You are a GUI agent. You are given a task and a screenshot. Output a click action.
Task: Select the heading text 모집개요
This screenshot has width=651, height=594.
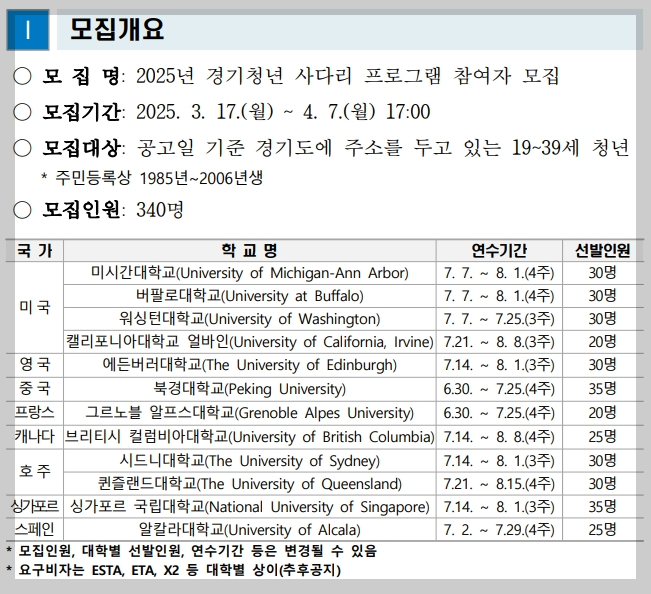coord(117,29)
